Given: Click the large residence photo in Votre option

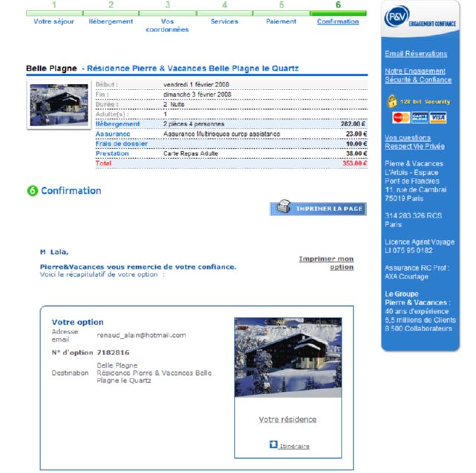Looking at the screenshot, I should click(288, 357).
